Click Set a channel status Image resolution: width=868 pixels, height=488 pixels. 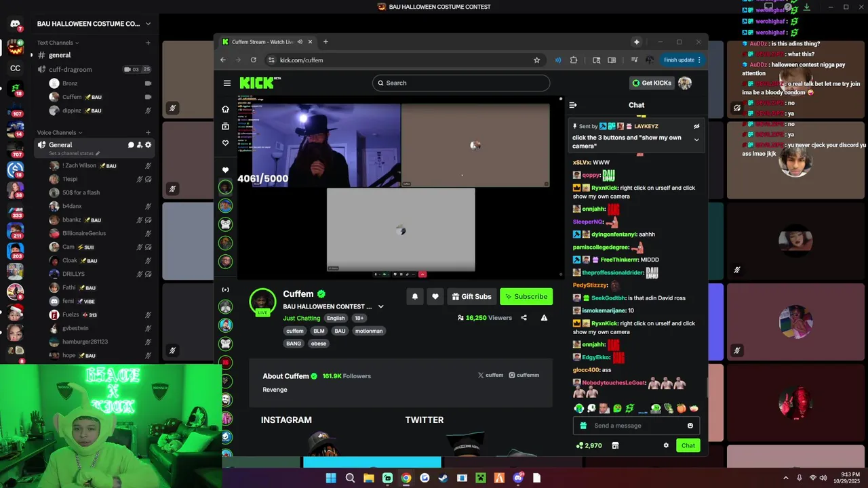coord(74,153)
